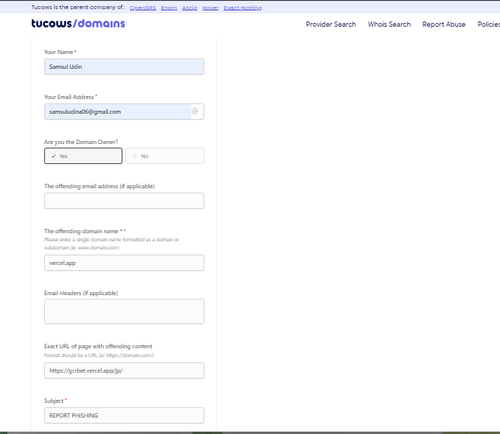Open the Report Abuse menu item
500x434 pixels.
pyautogui.click(x=444, y=24)
